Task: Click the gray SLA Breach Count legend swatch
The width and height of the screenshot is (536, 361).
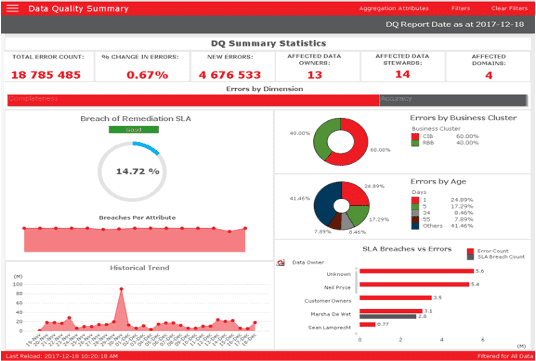Action: 470,257
